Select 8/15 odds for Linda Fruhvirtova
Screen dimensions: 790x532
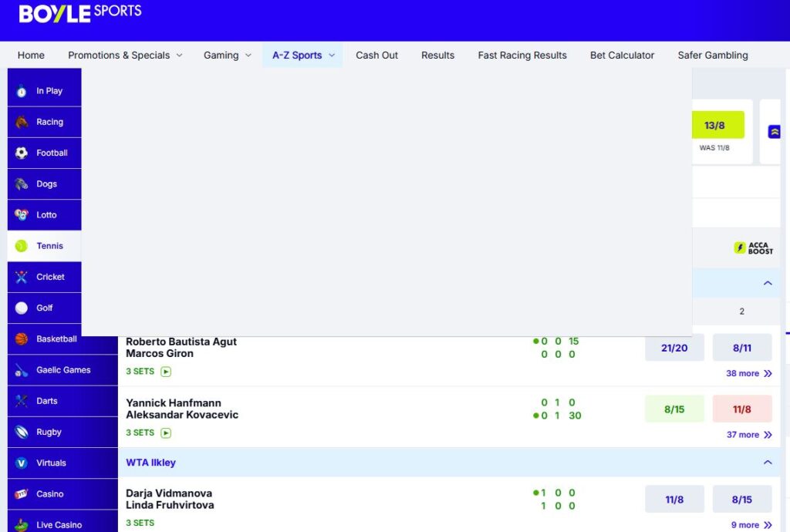[x=742, y=500]
